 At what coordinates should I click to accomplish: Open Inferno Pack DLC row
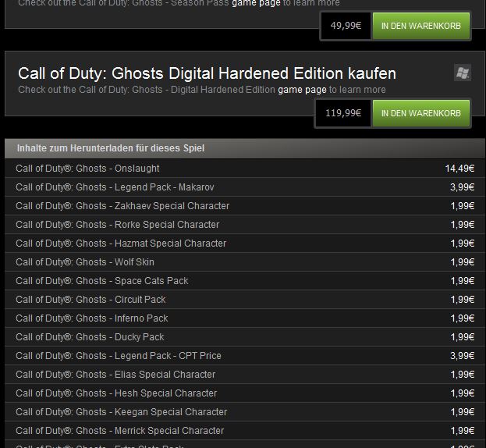pos(245,318)
